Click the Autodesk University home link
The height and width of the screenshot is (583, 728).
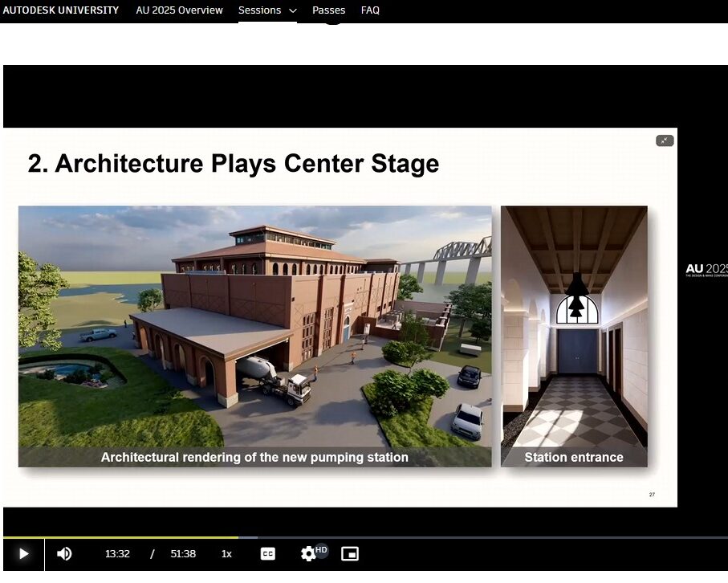point(61,10)
